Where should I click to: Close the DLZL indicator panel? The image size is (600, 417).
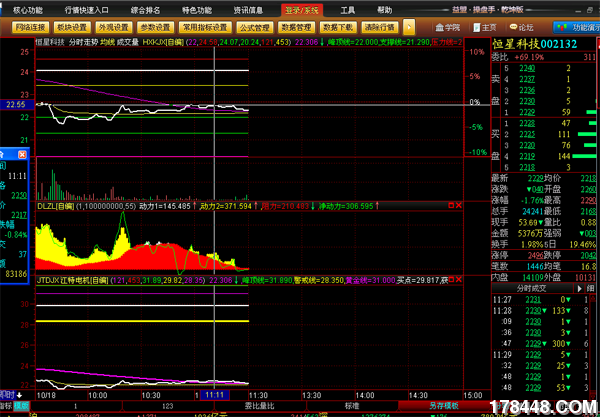[x=458, y=206]
